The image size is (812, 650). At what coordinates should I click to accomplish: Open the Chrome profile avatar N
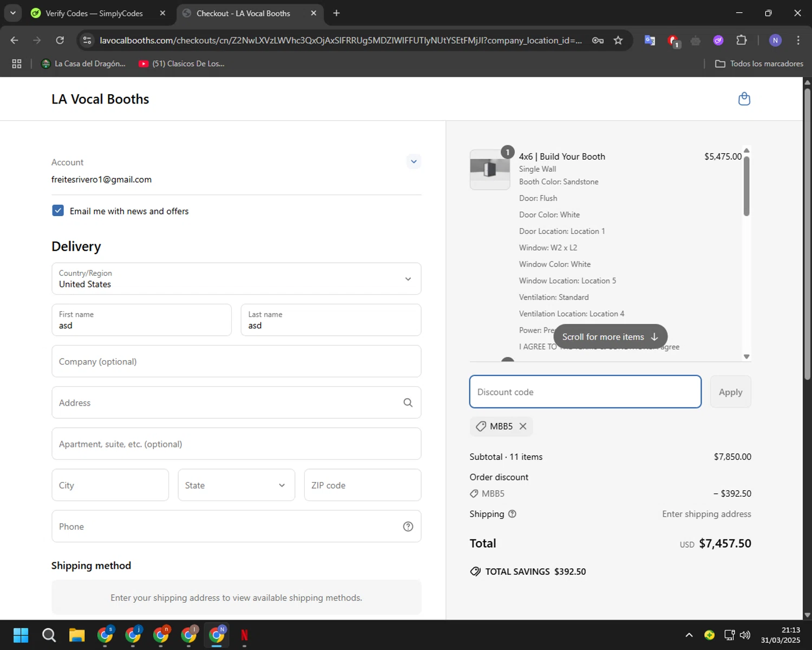pyautogui.click(x=775, y=40)
